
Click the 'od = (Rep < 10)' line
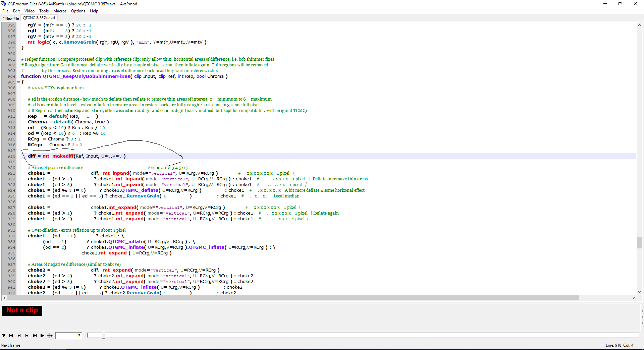(x=67, y=133)
